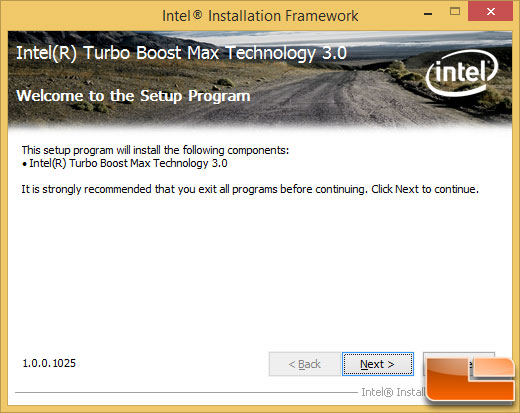Click the greyed-out < Back button
The image size is (520, 413).
(304, 364)
